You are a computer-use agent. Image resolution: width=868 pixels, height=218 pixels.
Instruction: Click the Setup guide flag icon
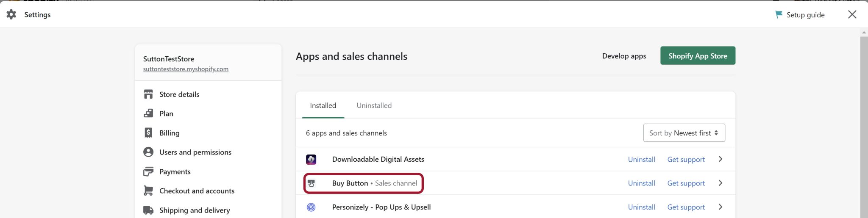click(779, 14)
